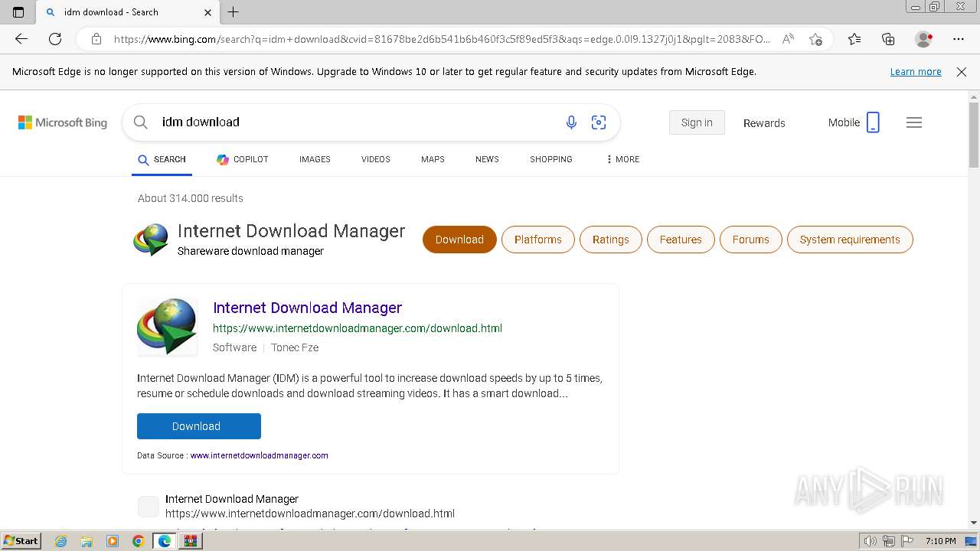Screen dimensions: 980x551
Task: Select the SEARCH tab
Action: click(162, 159)
